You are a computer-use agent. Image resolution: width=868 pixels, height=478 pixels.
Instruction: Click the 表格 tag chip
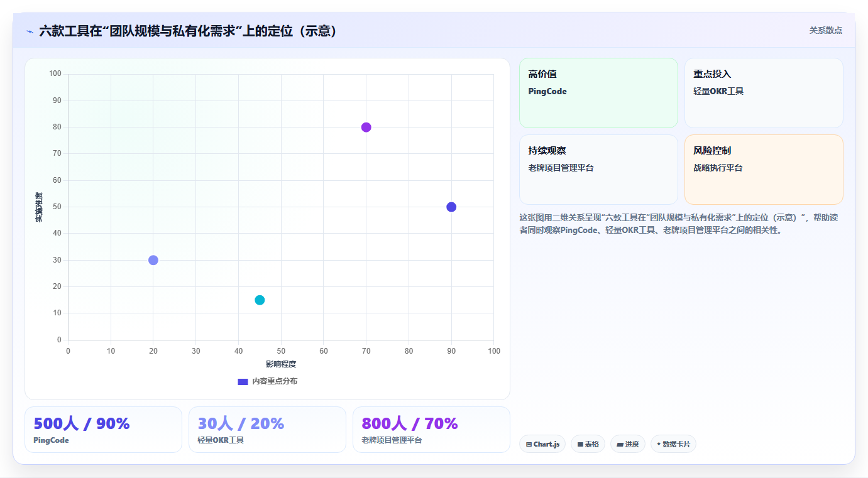point(588,444)
